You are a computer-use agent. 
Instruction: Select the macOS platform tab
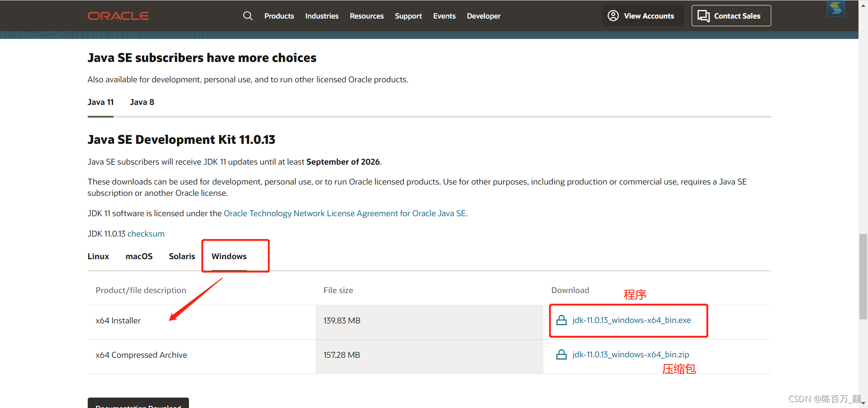(139, 256)
